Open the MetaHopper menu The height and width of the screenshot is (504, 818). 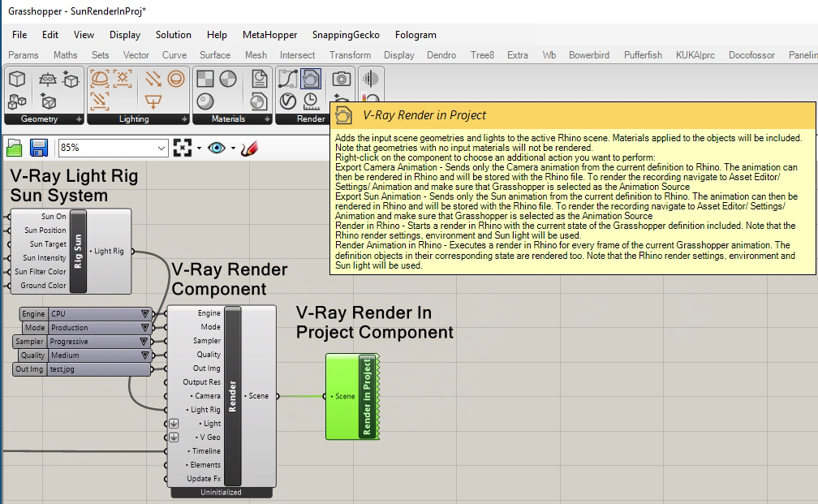269,35
